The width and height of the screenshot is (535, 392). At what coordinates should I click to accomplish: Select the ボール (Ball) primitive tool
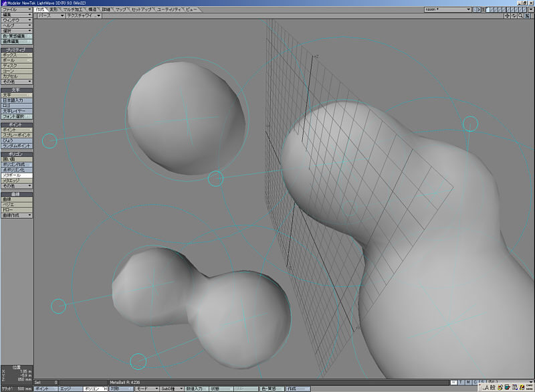point(16,60)
